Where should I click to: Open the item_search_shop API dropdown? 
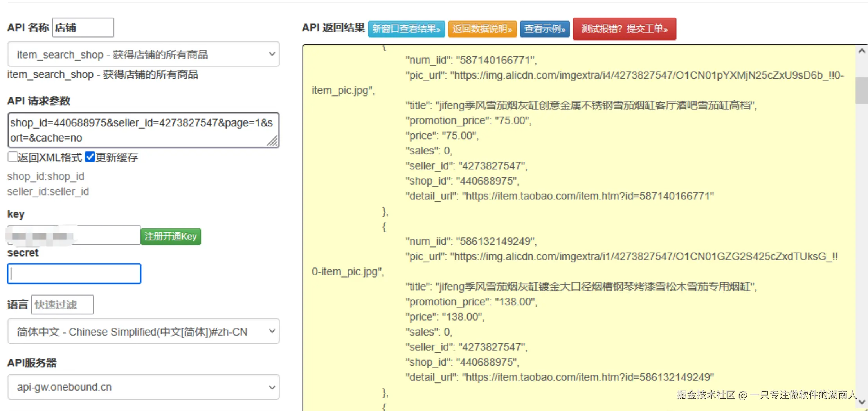(x=144, y=54)
